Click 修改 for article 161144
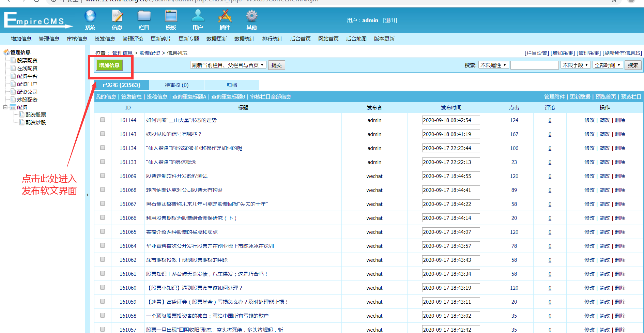This screenshot has height=333, width=644. tap(589, 120)
